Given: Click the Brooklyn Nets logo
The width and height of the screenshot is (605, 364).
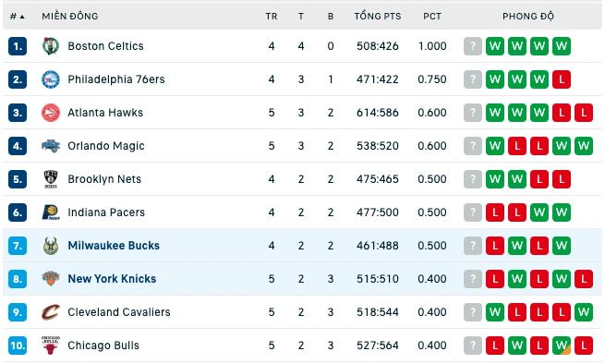Looking at the screenshot, I should click(51, 179).
